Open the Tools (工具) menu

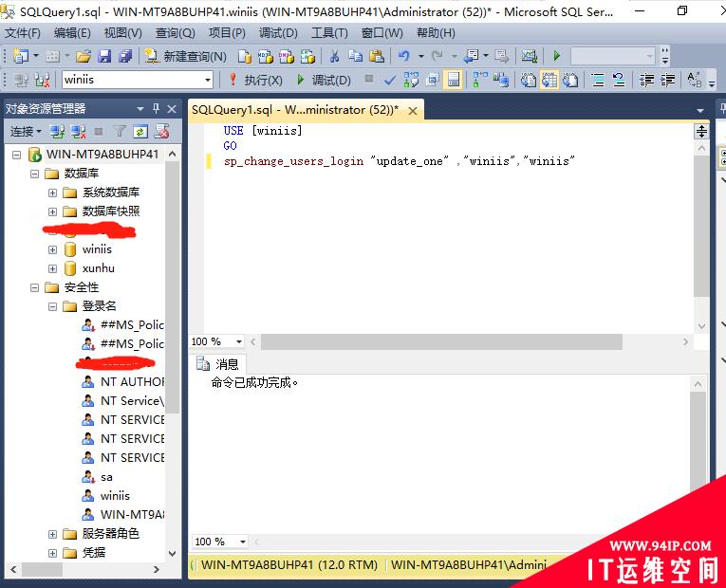(329, 33)
